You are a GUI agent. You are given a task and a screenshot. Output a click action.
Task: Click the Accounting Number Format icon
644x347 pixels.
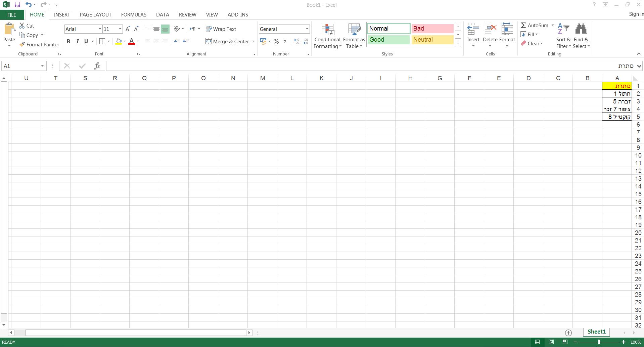(263, 41)
